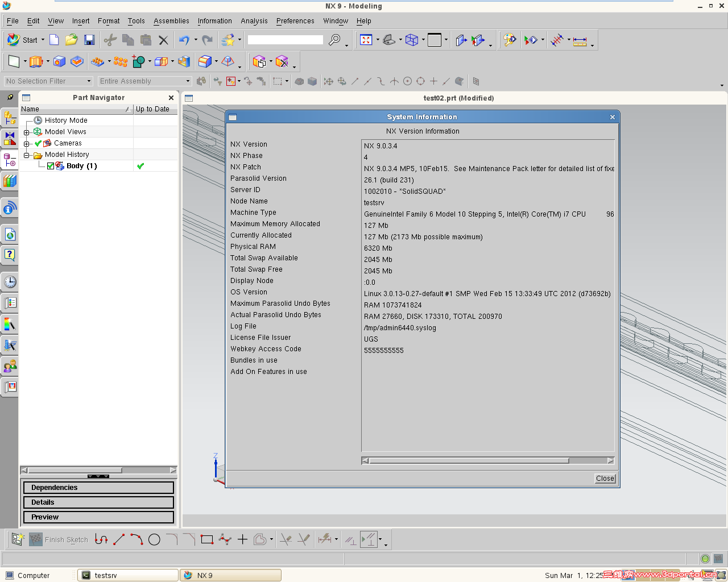Switch to the testsrv taskbar window
Image resolution: width=728 pixels, height=582 pixels.
(128, 575)
